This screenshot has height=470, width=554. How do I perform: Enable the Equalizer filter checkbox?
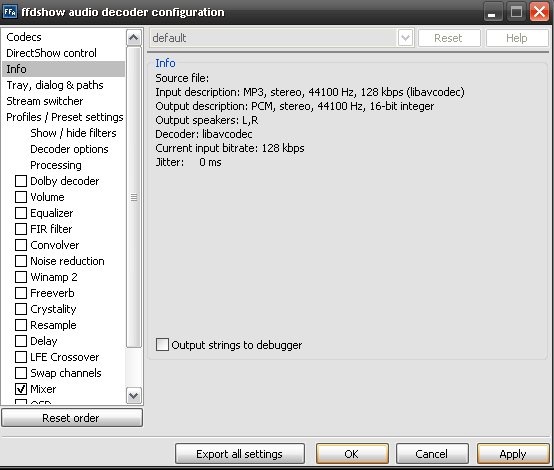[x=21, y=213]
